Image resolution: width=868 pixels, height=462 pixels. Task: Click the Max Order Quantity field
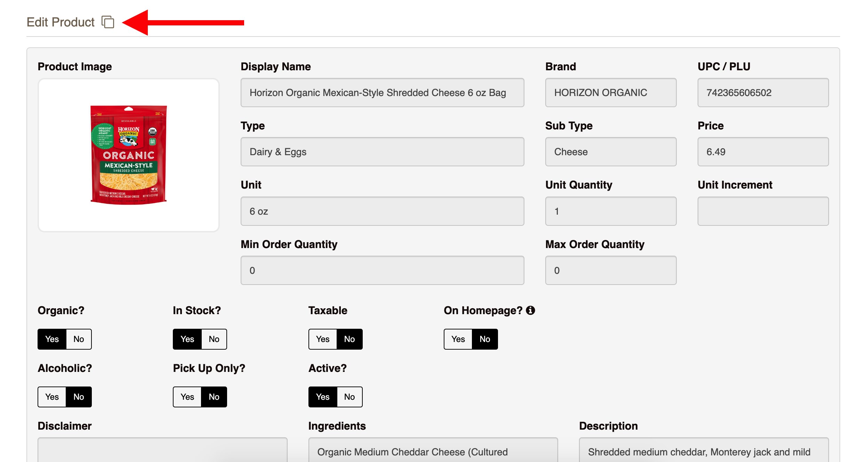[x=611, y=270]
